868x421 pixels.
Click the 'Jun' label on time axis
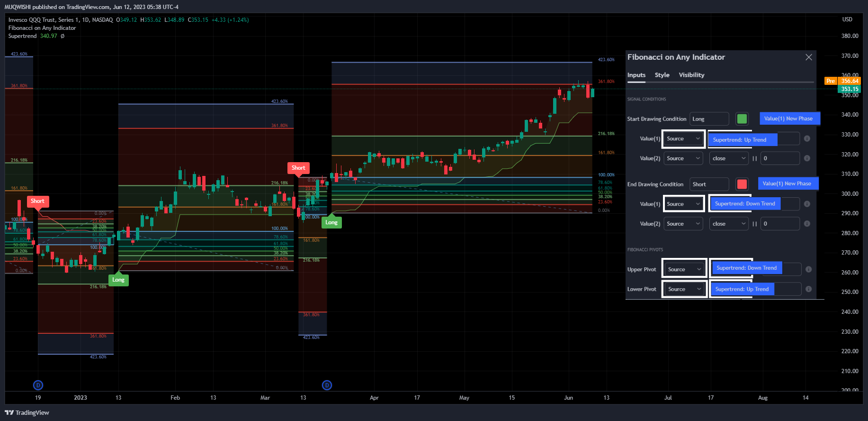569,398
